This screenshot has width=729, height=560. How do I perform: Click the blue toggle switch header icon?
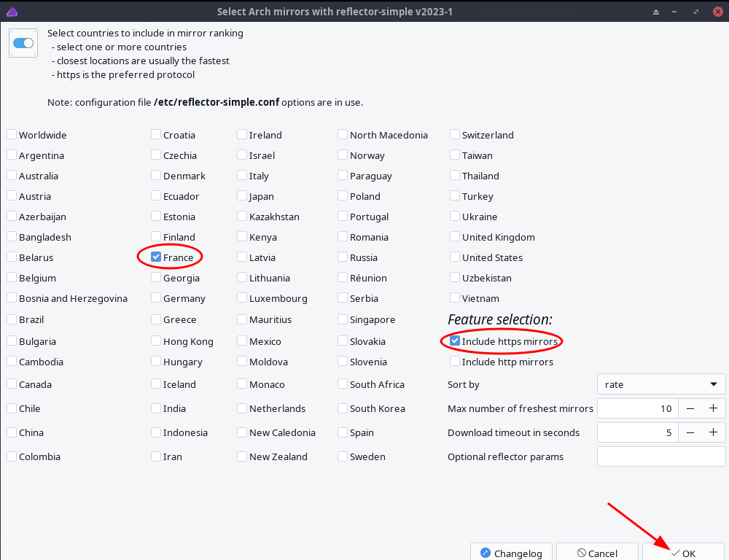point(23,43)
